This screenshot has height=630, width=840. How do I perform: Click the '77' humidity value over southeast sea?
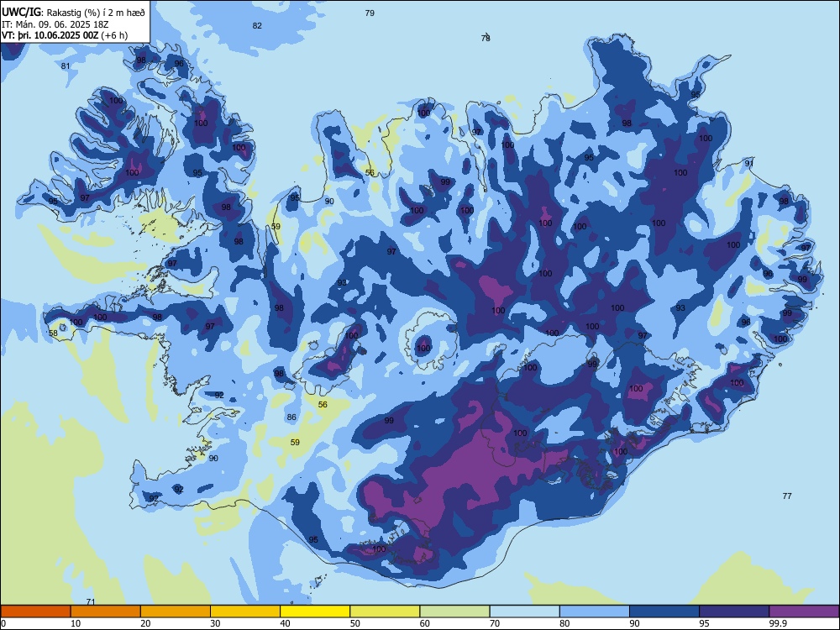(787, 496)
